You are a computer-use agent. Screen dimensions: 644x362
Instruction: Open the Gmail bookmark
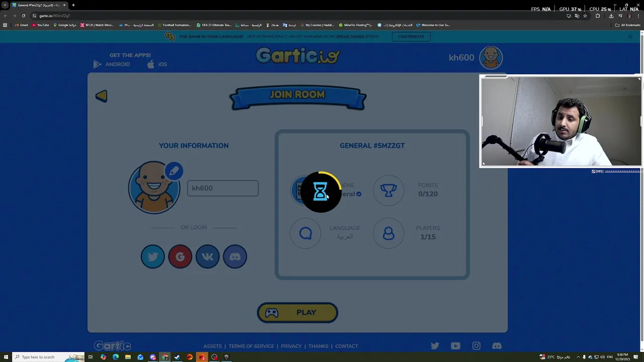[21, 25]
